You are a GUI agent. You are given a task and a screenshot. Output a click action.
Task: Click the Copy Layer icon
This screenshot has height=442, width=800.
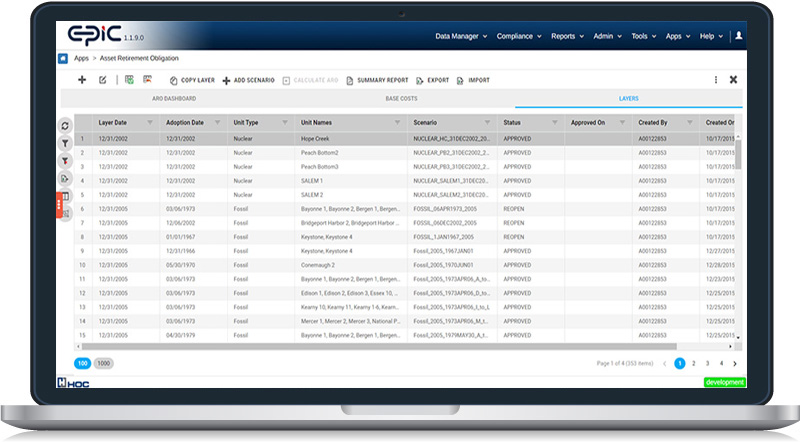click(173, 81)
